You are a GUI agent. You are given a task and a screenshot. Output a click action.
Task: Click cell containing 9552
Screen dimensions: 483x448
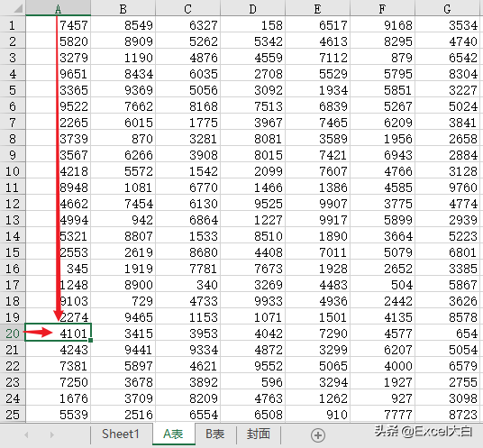[x=253, y=366]
